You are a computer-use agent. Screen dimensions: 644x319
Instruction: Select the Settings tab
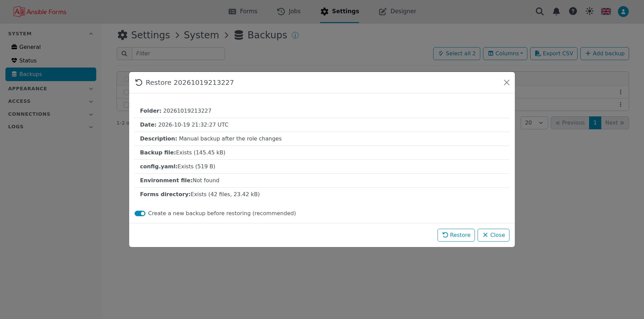pyautogui.click(x=340, y=11)
